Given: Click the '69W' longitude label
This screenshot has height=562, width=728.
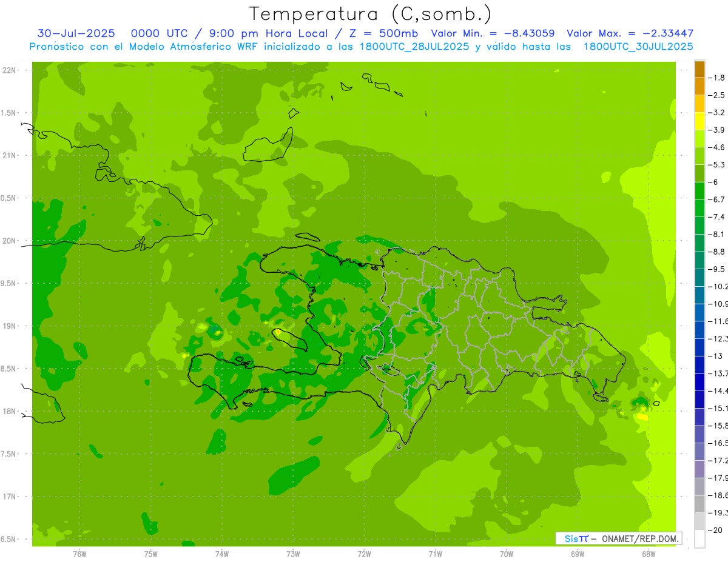Looking at the screenshot, I should pos(577,554).
